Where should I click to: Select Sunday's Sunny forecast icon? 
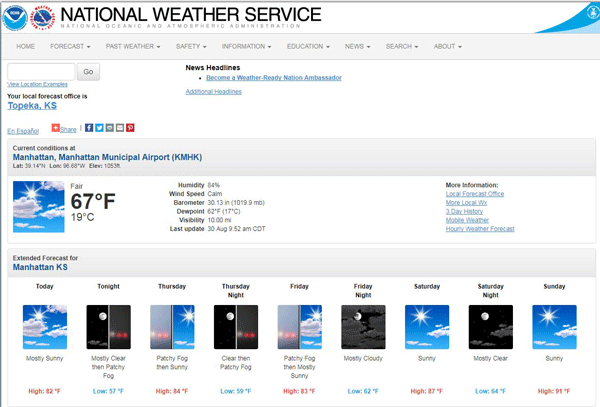point(554,327)
